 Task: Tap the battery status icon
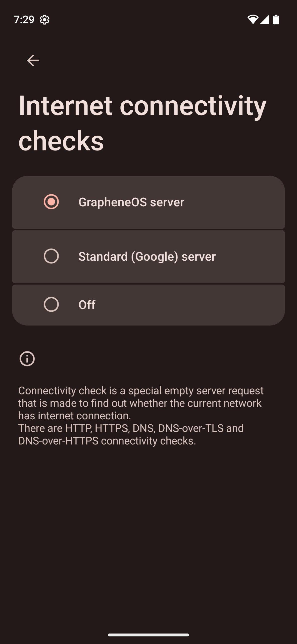click(276, 19)
